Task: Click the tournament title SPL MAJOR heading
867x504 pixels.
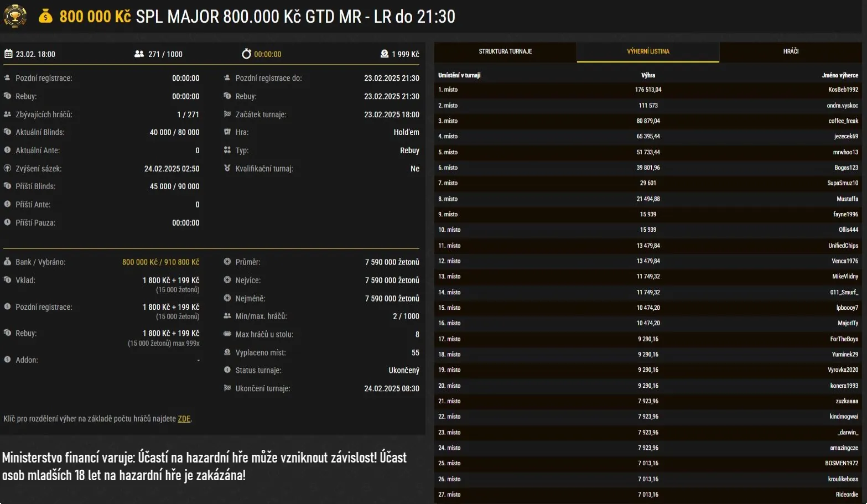Action: (x=295, y=17)
